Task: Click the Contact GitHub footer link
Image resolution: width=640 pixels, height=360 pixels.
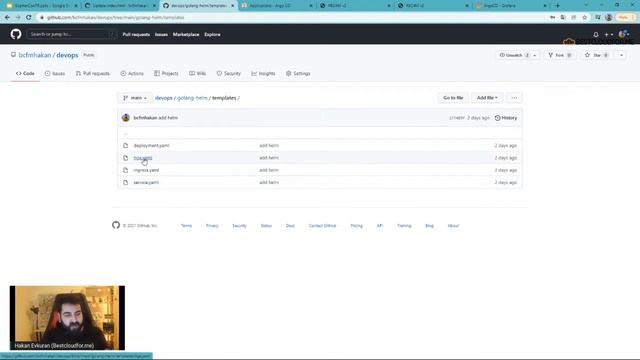Action: coord(322,226)
